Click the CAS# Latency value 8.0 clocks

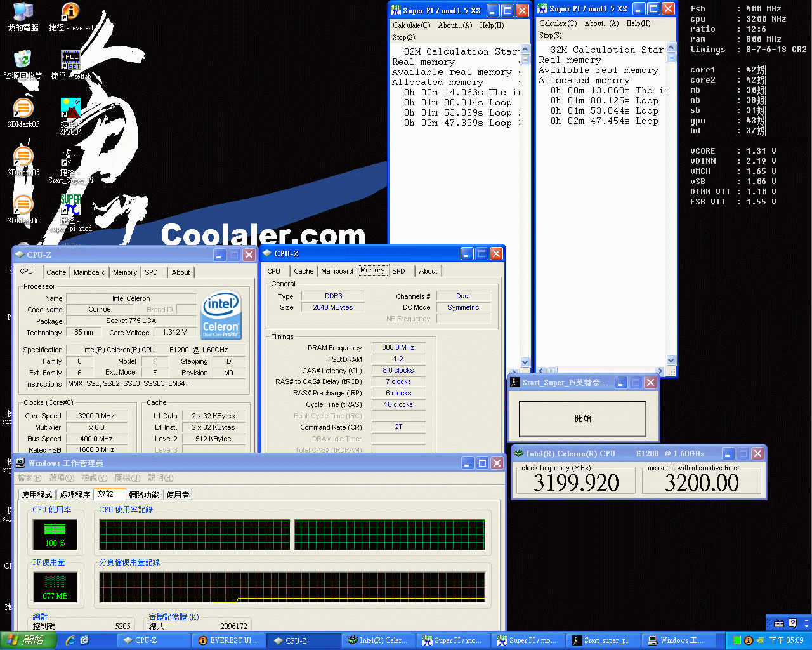click(398, 371)
